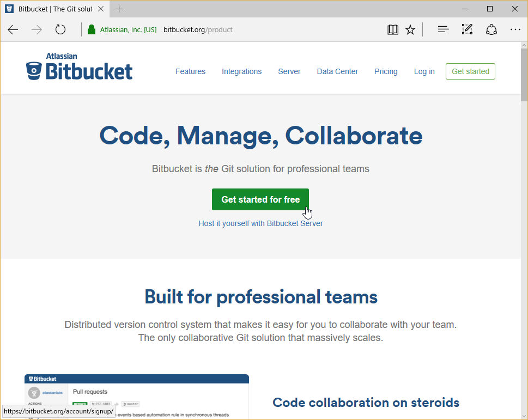Screen dimensions: 528x420
Task: Click Code collaboration on steroids heading
Action: tap(366, 403)
